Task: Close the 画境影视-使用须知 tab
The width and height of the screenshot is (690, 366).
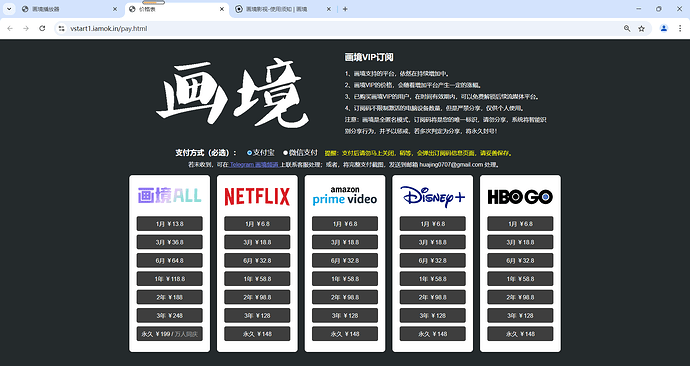Action: point(328,9)
